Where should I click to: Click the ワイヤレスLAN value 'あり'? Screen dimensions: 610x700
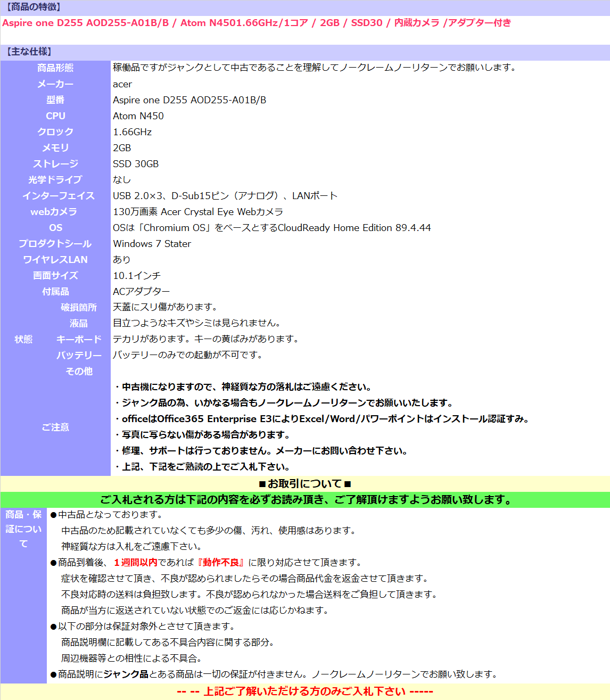[122, 260]
